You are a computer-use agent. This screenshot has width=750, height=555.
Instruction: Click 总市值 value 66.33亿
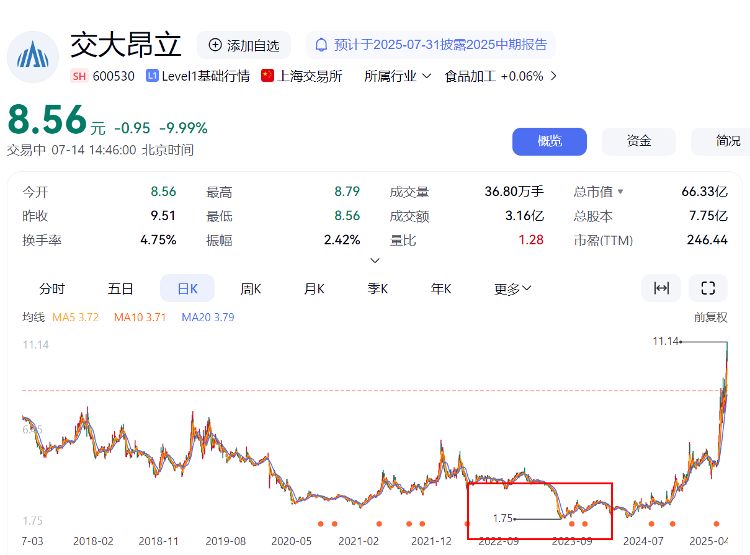click(705, 191)
